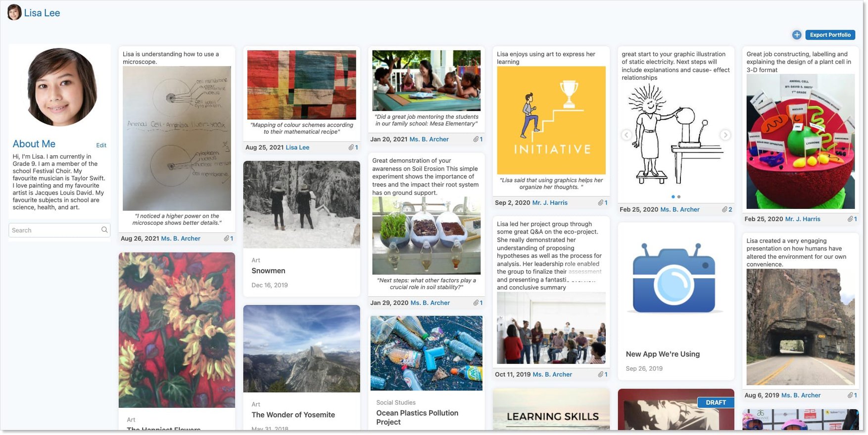Click the Search input field
Image resolution: width=868 pixels, height=435 pixels.
[59, 230]
